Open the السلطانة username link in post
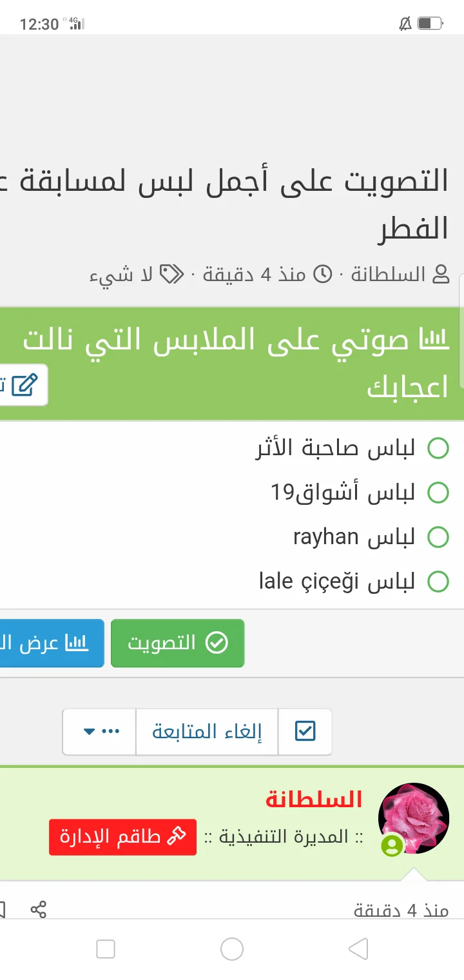The height and width of the screenshot is (980, 464). click(314, 799)
